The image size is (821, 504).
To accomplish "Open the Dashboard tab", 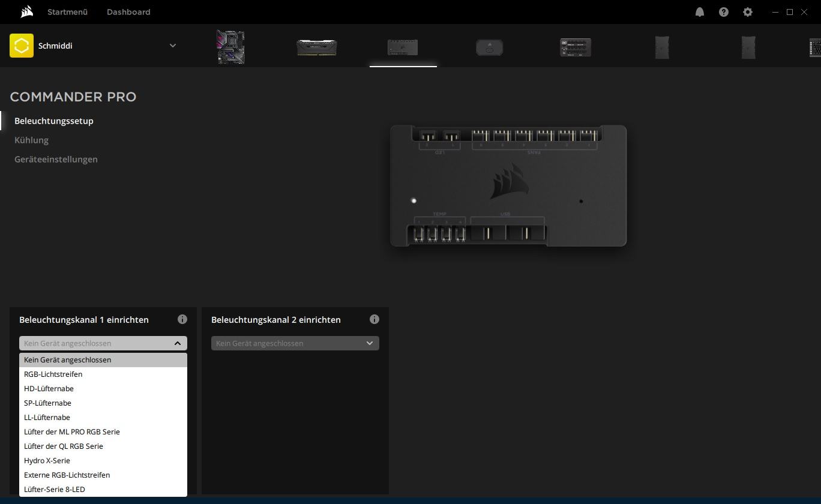I will 128,12.
